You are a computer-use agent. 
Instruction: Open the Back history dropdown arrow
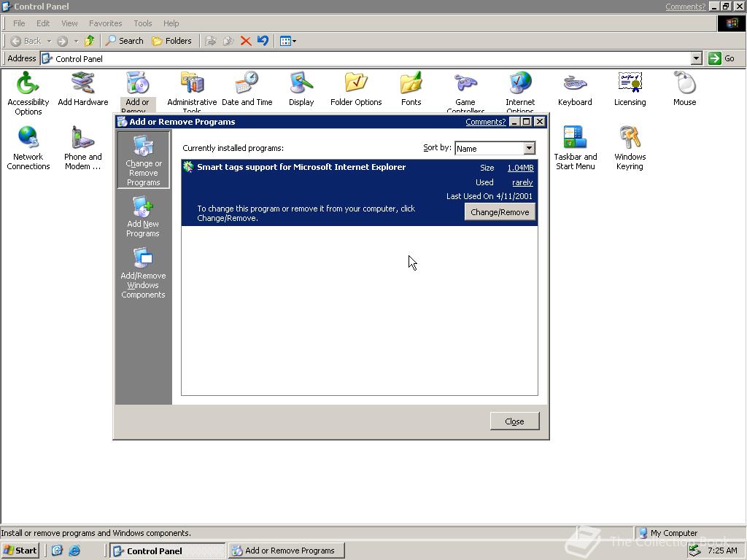(49, 41)
